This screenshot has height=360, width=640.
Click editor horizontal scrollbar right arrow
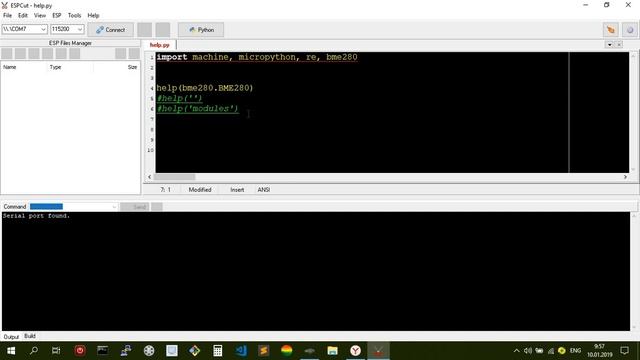tap(625, 177)
